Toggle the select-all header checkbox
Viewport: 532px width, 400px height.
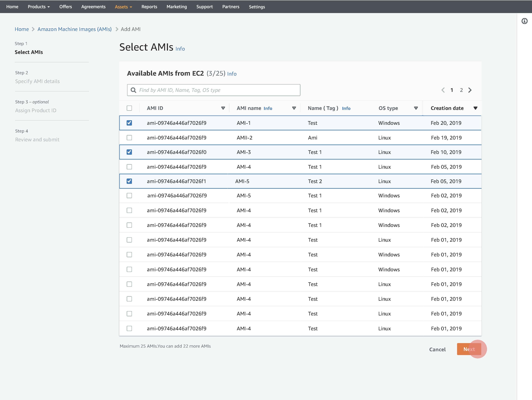(129, 108)
